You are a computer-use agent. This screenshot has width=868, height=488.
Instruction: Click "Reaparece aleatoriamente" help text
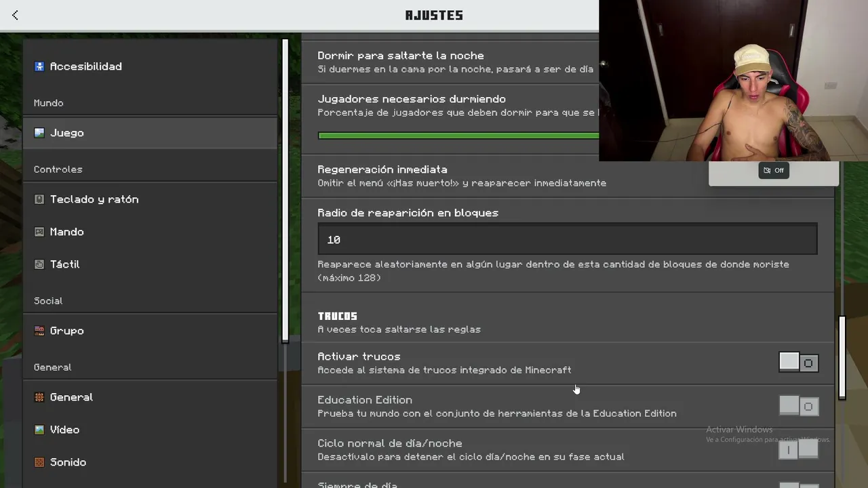(x=553, y=271)
